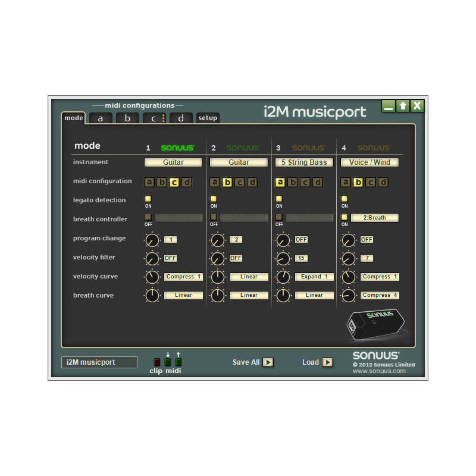Open midi configuration tab a
476x476 pixels.
(x=101, y=118)
